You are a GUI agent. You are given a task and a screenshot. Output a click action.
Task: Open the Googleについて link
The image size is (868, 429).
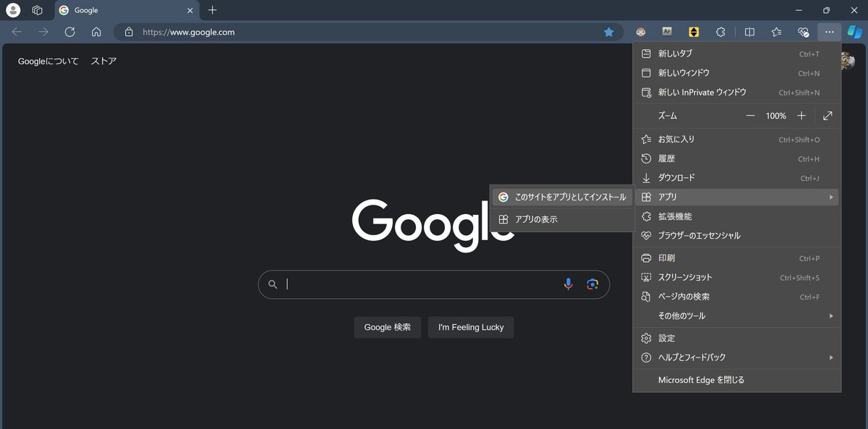[x=48, y=61]
